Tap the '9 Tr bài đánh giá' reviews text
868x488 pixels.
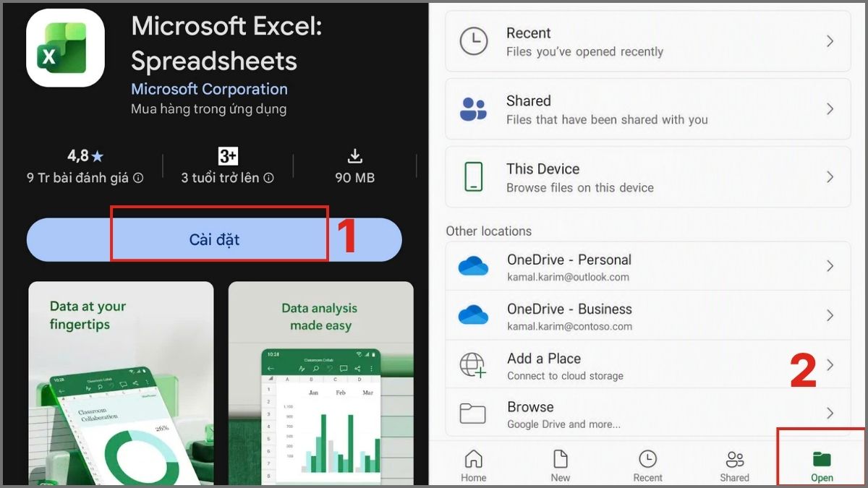point(78,178)
